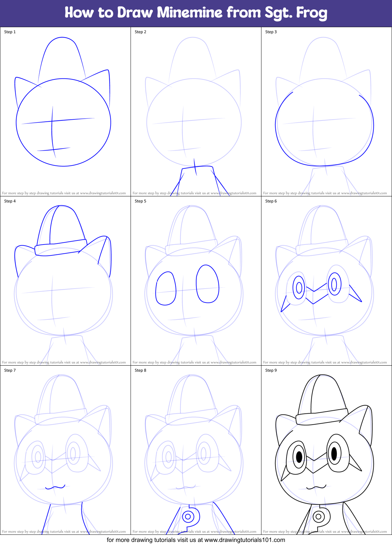Open the Step 4 hat drawing panel
This screenshot has height=545, width=392.
point(65,281)
